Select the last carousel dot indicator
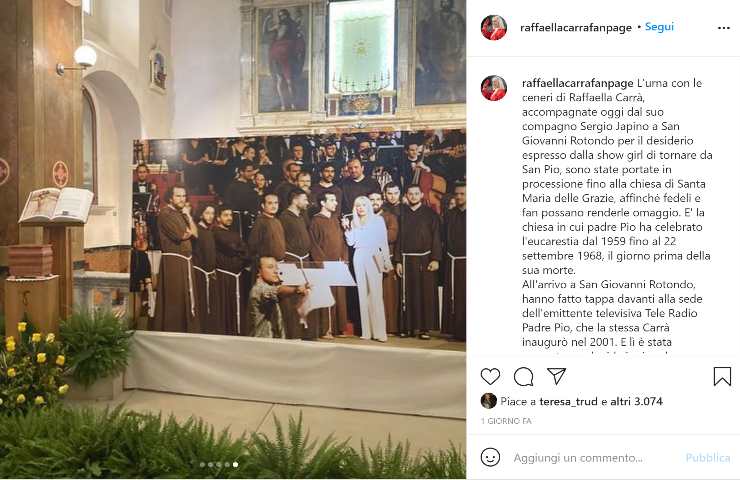This screenshot has width=740, height=480. click(235, 465)
